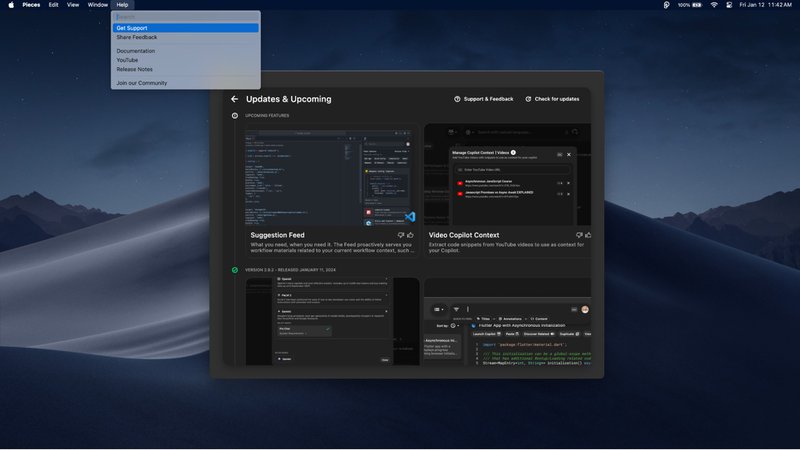The image size is (800, 450).
Task: Thumbs down Video Copilot Context
Action: tap(579, 235)
